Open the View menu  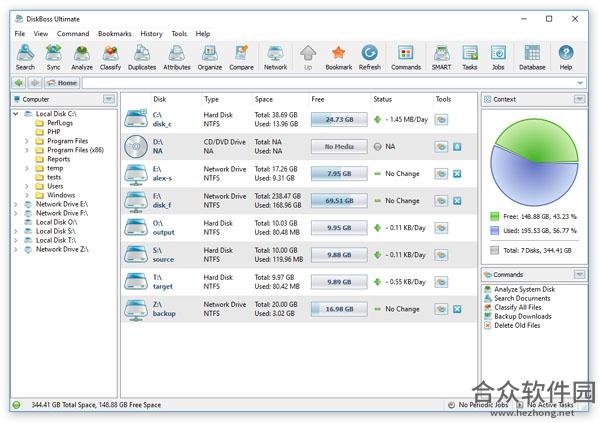[41, 34]
